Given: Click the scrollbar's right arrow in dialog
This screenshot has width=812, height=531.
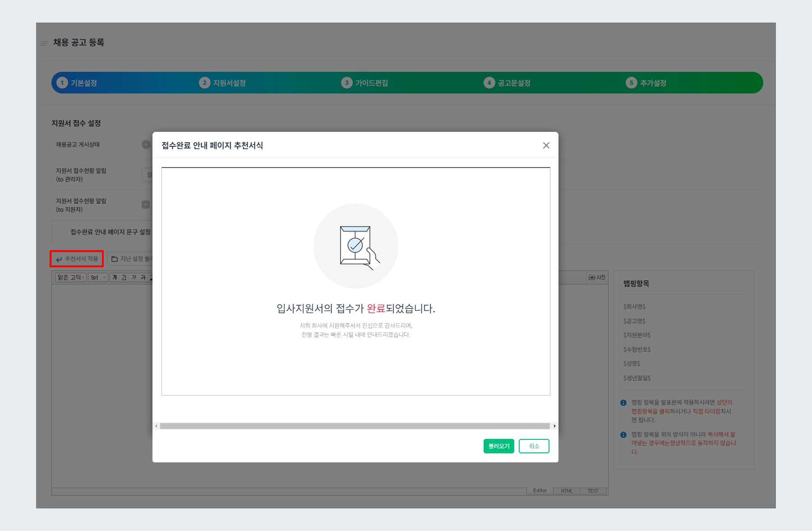Looking at the screenshot, I should [554, 426].
